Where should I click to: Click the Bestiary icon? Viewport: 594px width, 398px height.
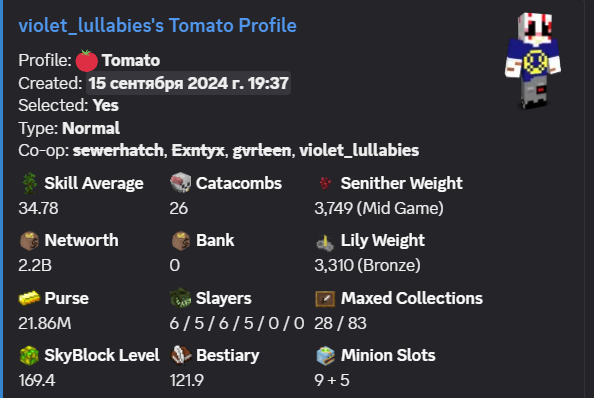tap(181, 355)
